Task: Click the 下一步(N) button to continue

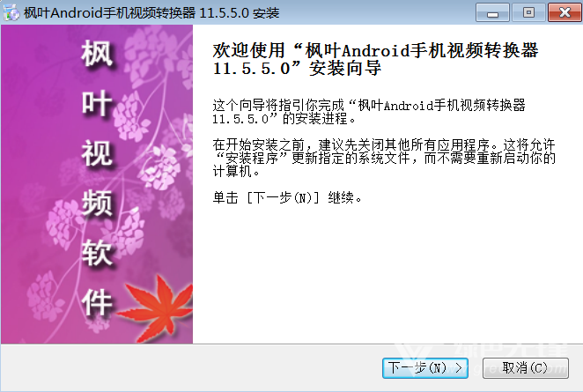Action: coord(425,368)
